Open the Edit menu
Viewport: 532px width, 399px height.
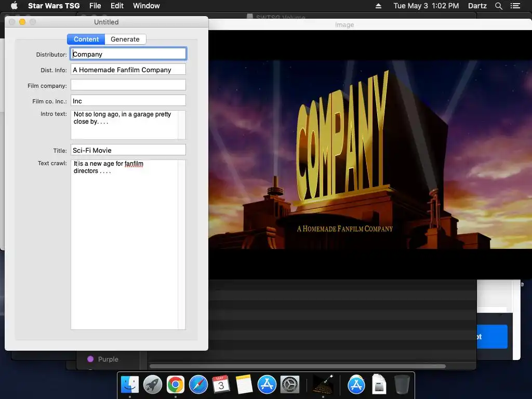point(117,6)
